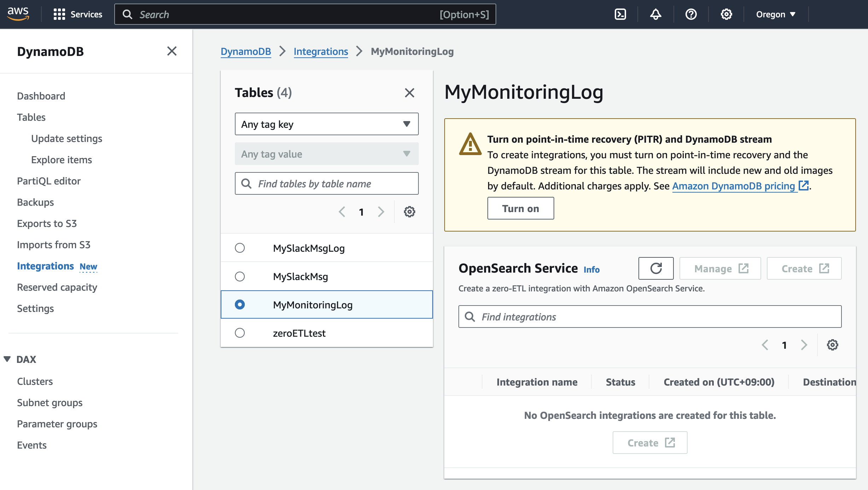The image size is (868, 490).
Task: Open the AWS CloudShell terminal icon
Action: tap(620, 14)
